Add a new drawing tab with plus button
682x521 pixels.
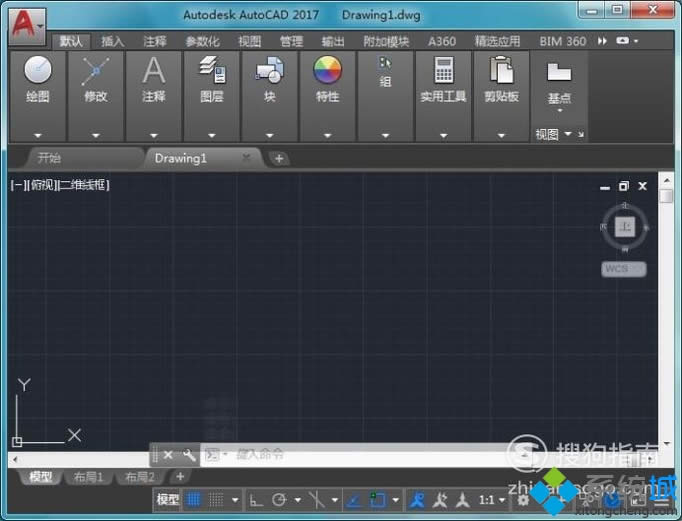pos(279,159)
